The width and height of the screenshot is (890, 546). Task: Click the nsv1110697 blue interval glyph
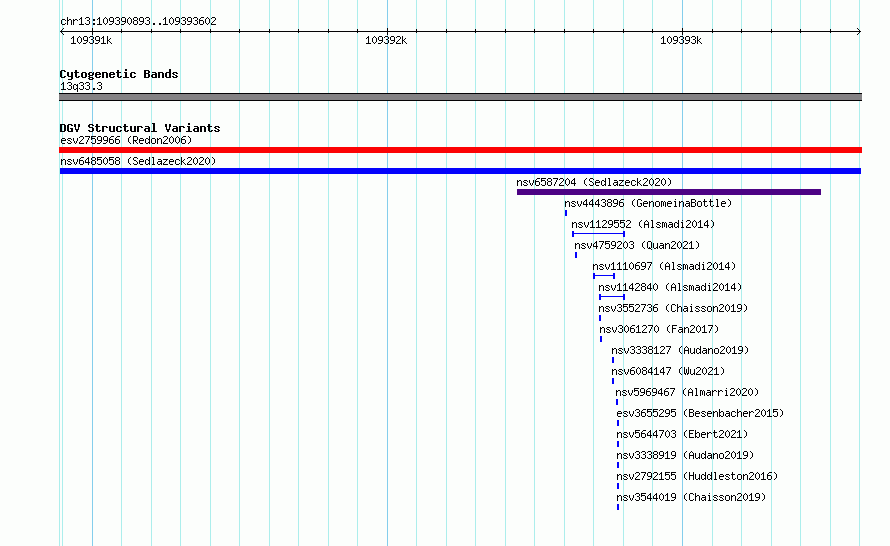coord(604,276)
